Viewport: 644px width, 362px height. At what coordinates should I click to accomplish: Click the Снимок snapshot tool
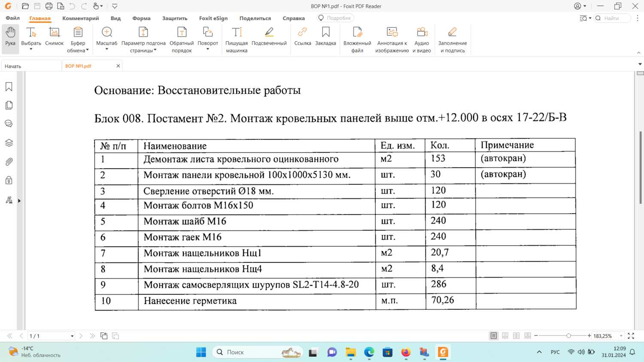[54, 37]
